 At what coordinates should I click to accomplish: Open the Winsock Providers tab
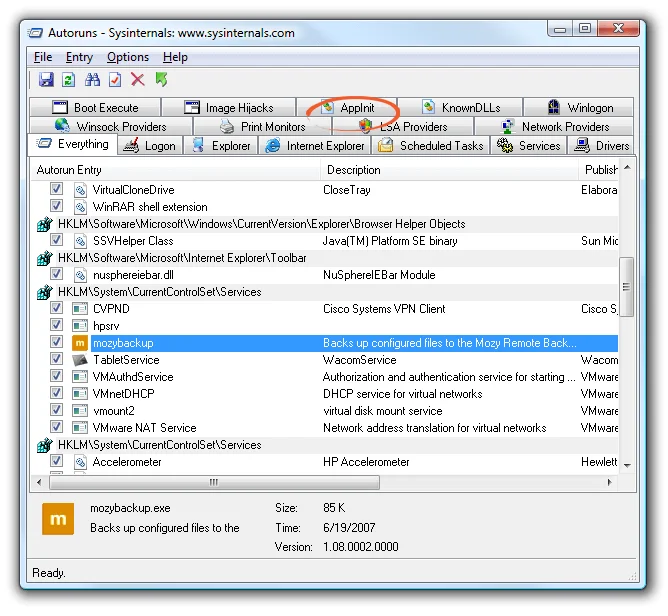(x=111, y=127)
